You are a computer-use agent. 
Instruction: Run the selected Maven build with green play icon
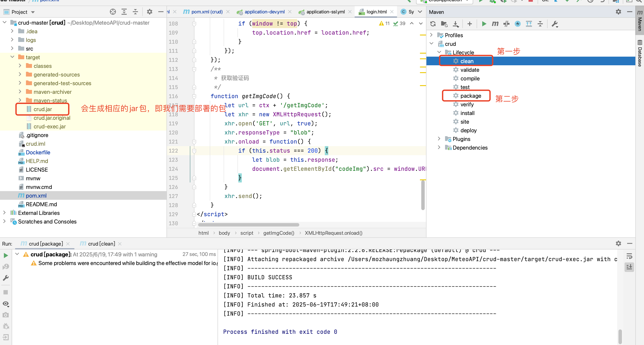(484, 24)
